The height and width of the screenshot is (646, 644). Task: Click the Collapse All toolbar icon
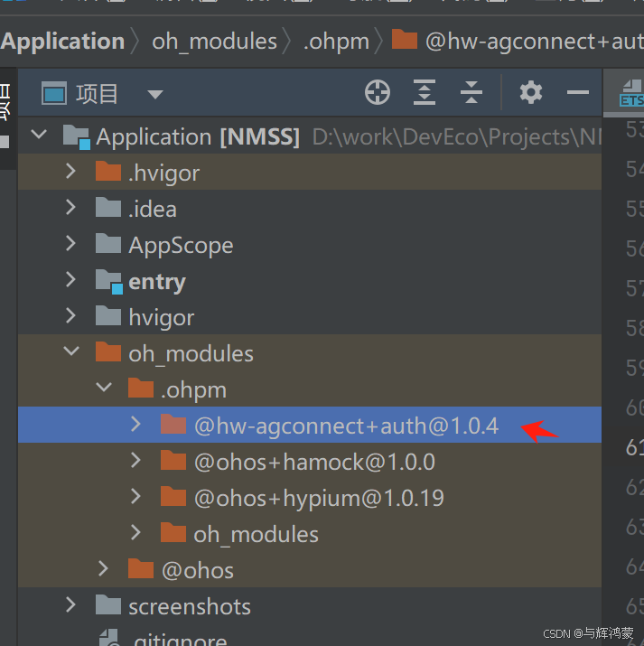[471, 92]
